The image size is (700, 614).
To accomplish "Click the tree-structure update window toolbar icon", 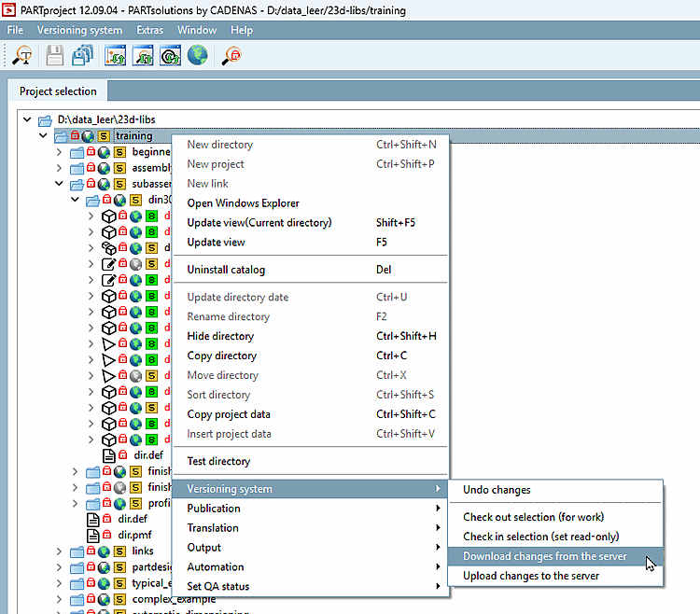I will (116, 55).
